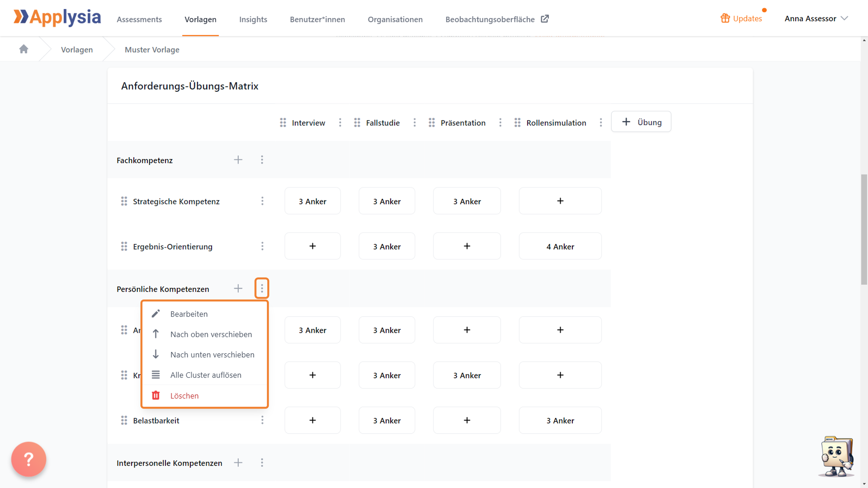The width and height of the screenshot is (868, 488).
Task: Click the Fachkompetenz cluster title
Action: (x=145, y=160)
